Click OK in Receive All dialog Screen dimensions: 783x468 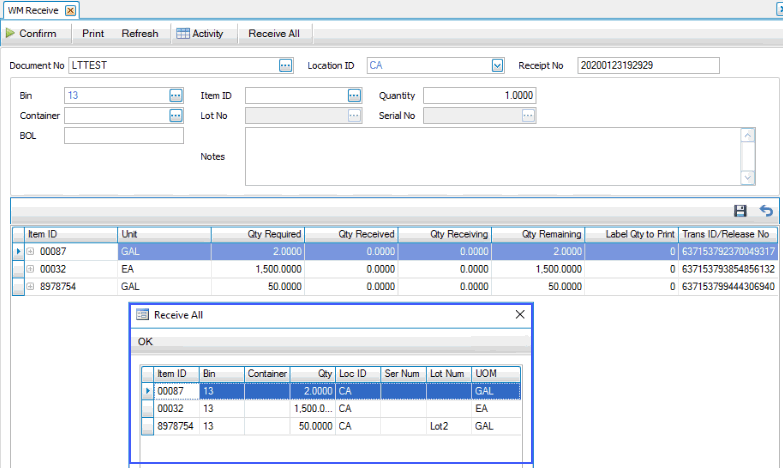point(146,341)
